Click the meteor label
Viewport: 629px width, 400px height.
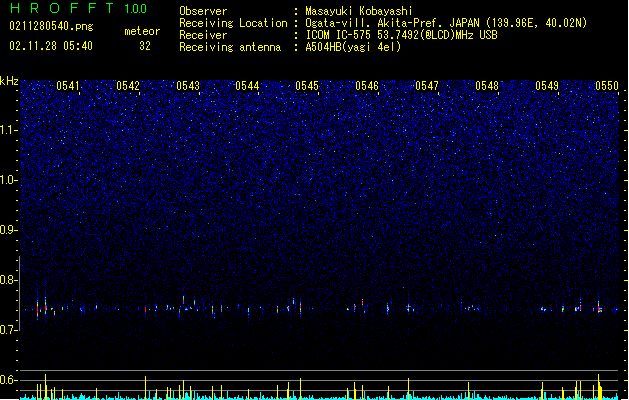pos(142,31)
